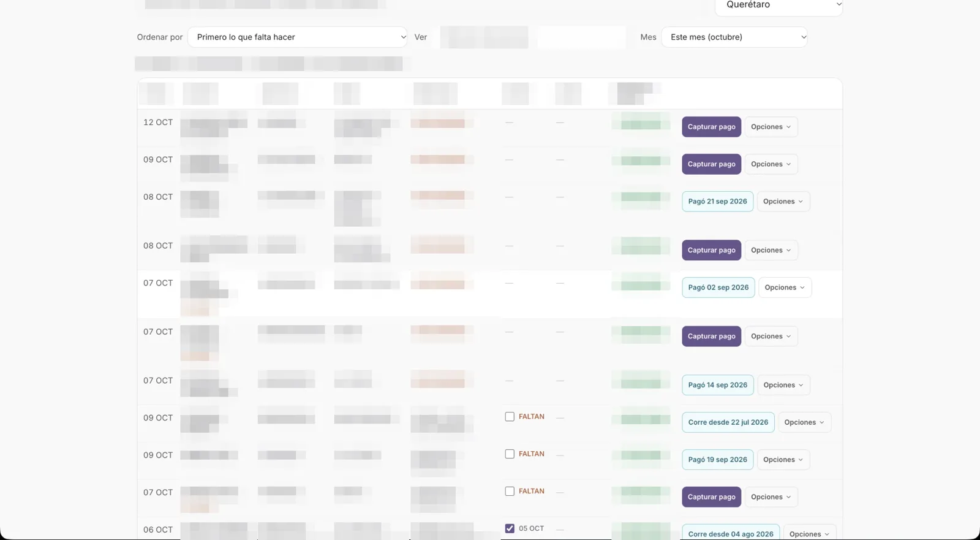Open Opciones beside 'Pagó 19 sep 2026'
The height and width of the screenshot is (540, 980).
(783, 460)
